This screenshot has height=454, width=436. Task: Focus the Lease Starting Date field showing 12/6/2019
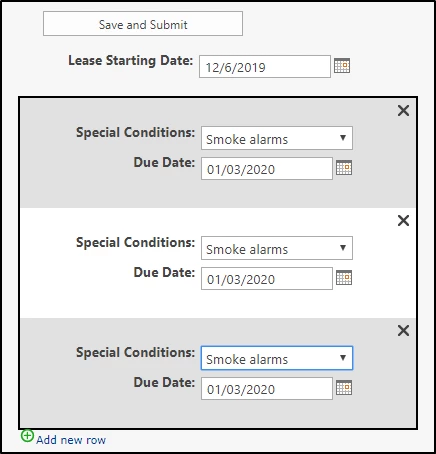coord(265,67)
